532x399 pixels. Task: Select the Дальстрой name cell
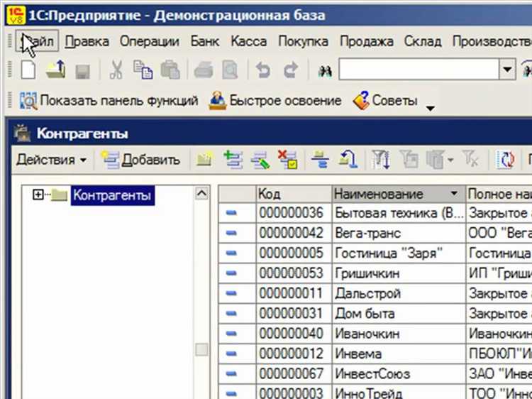point(399,293)
